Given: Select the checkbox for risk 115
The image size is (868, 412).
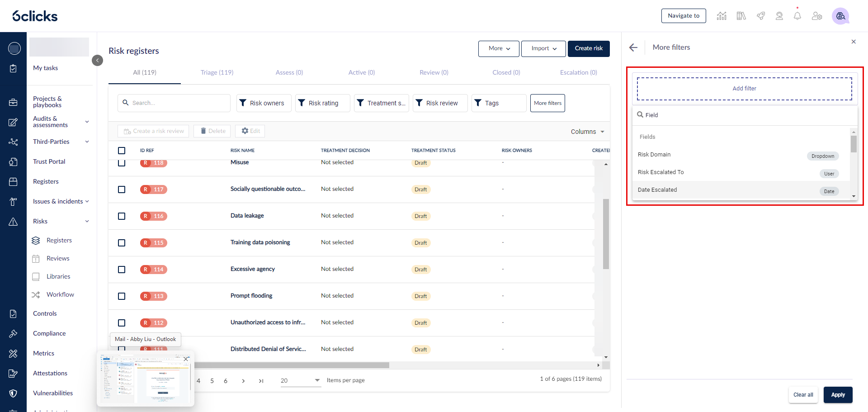Looking at the screenshot, I should pos(122,243).
